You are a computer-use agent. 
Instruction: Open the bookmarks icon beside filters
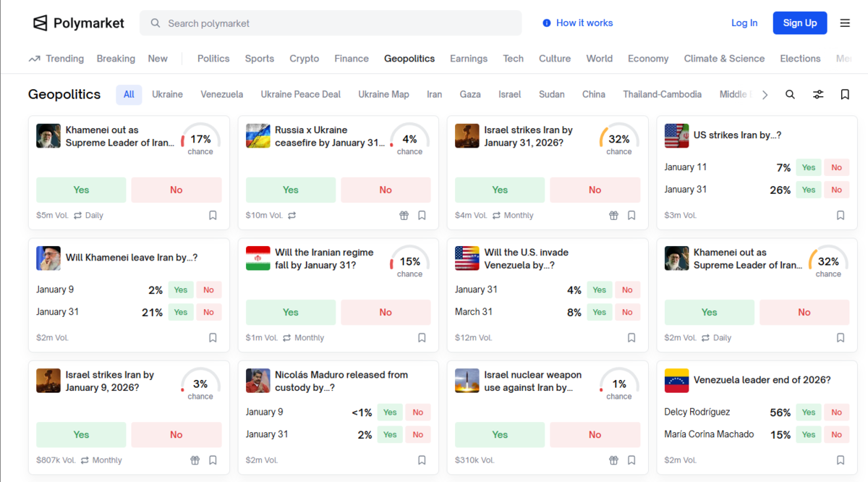tap(845, 95)
